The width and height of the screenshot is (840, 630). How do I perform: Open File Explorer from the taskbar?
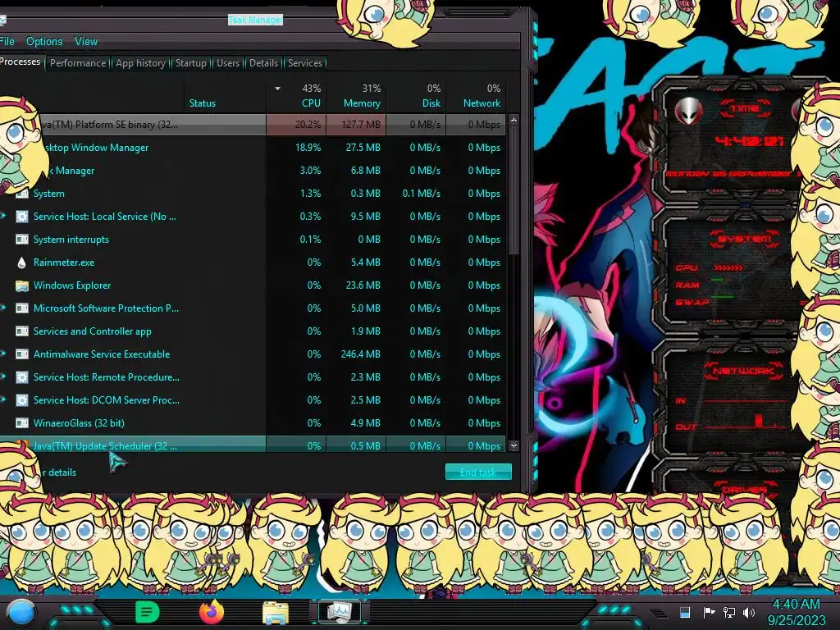pyautogui.click(x=276, y=612)
